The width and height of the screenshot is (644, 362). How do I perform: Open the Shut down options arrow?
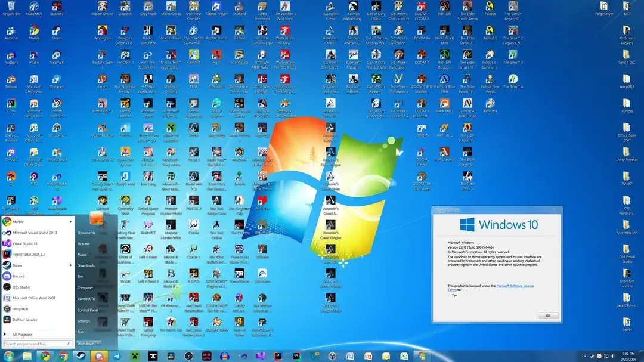[98, 344]
